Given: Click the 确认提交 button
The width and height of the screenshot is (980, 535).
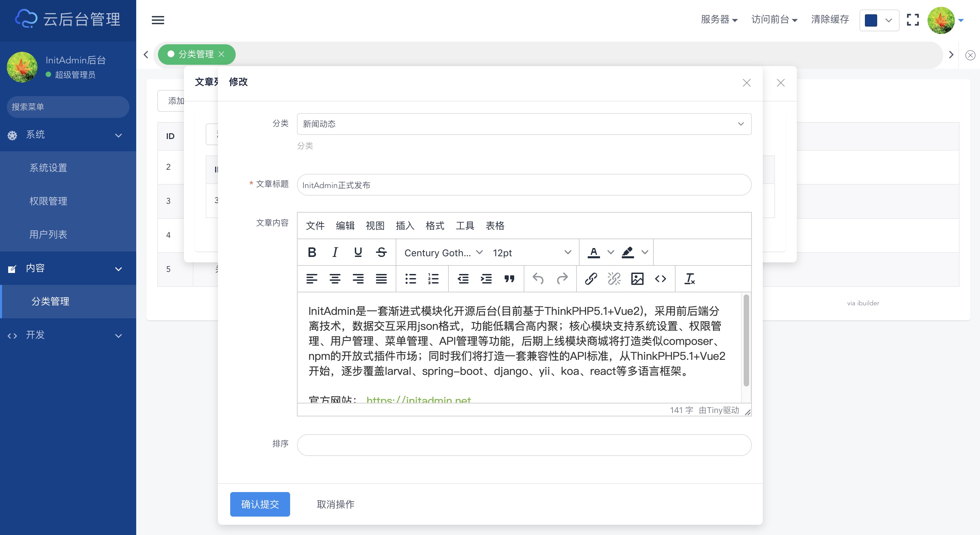Looking at the screenshot, I should (260, 504).
